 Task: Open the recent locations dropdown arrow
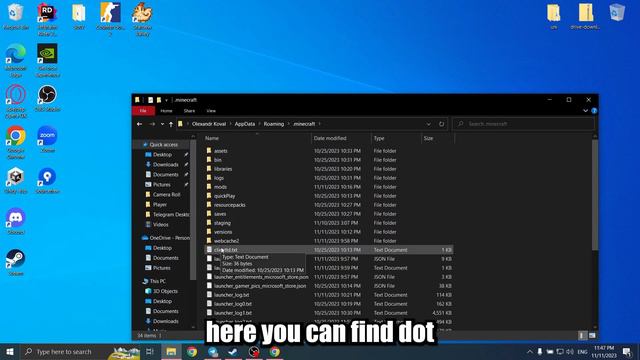162,124
